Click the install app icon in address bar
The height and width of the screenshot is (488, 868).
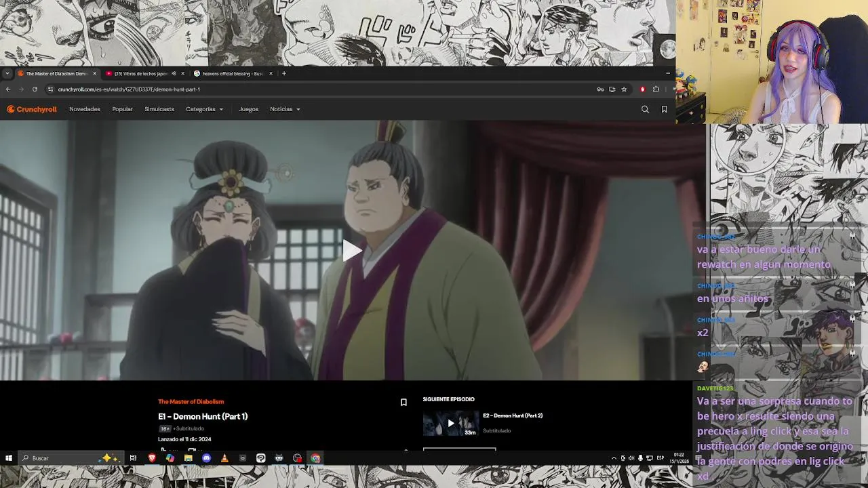[x=612, y=89]
